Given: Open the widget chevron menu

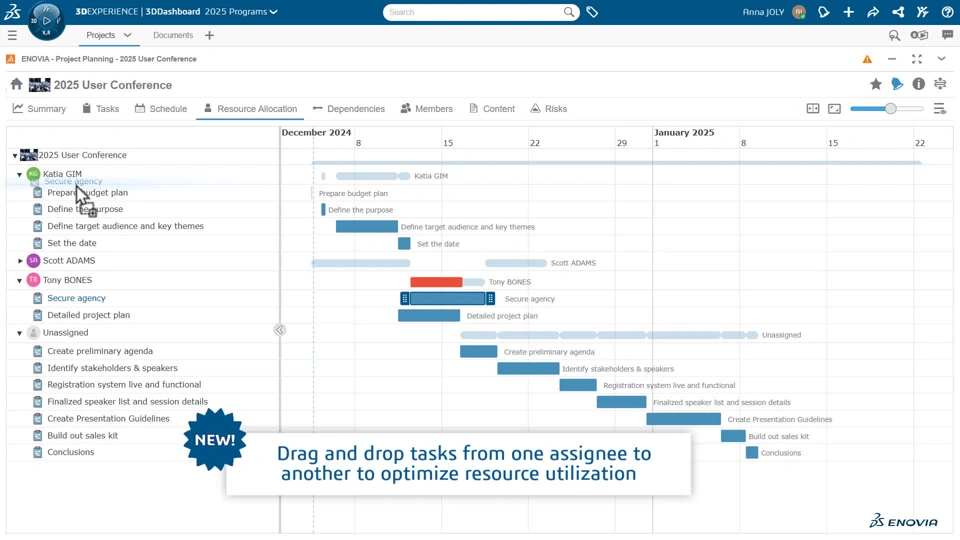Looking at the screenshot, I should 941,59.
